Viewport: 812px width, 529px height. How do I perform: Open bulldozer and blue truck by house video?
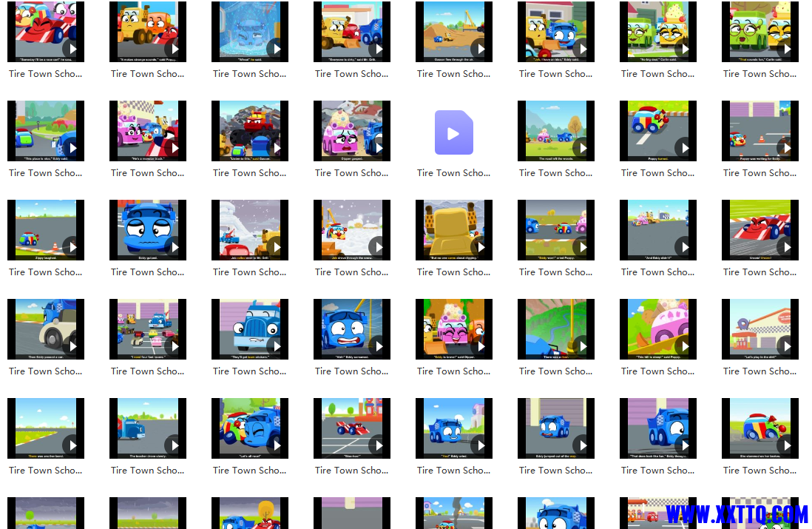coord(555,32)
